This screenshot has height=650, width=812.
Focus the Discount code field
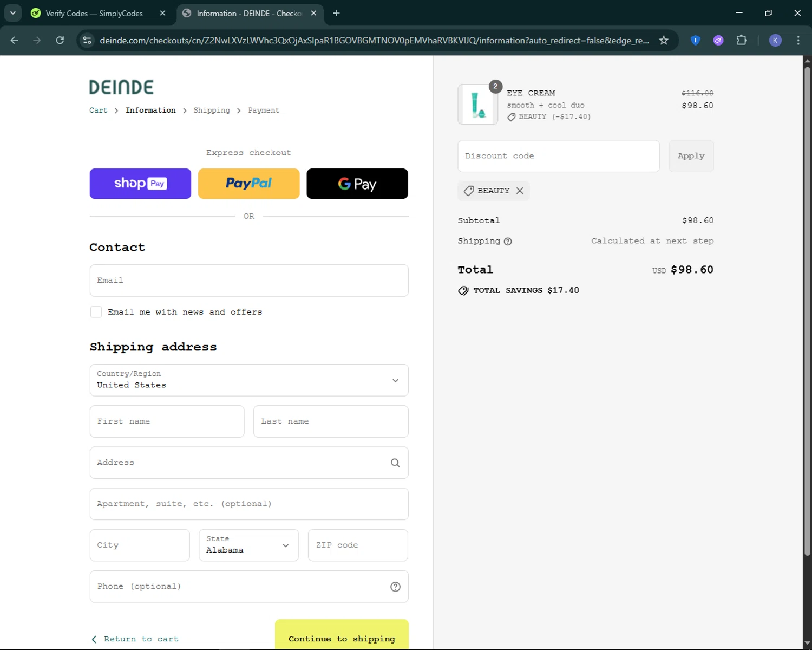[559, 156]
